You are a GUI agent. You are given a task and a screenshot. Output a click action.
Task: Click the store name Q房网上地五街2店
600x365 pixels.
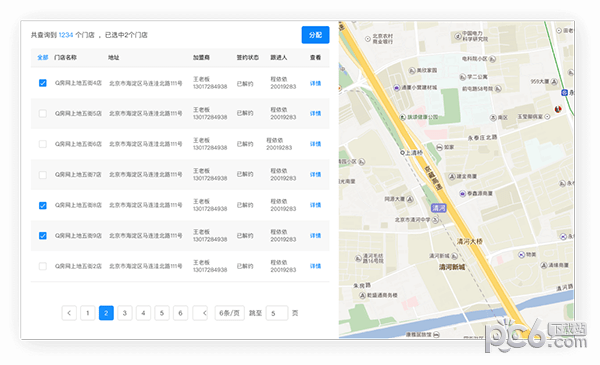tap(78, 266)
